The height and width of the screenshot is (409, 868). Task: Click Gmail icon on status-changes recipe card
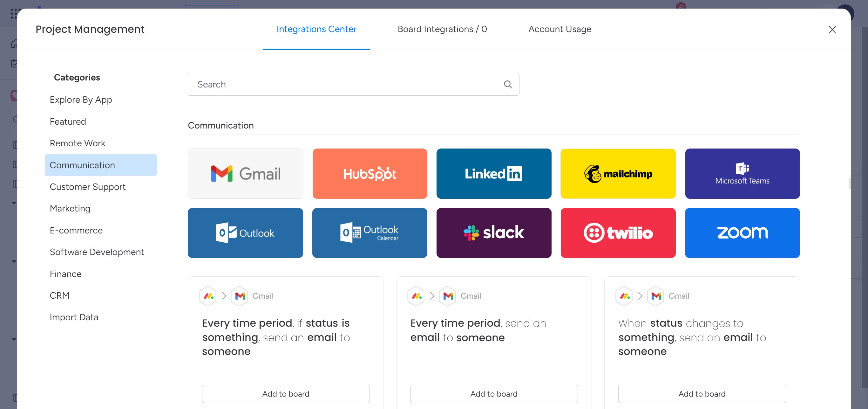656,296
